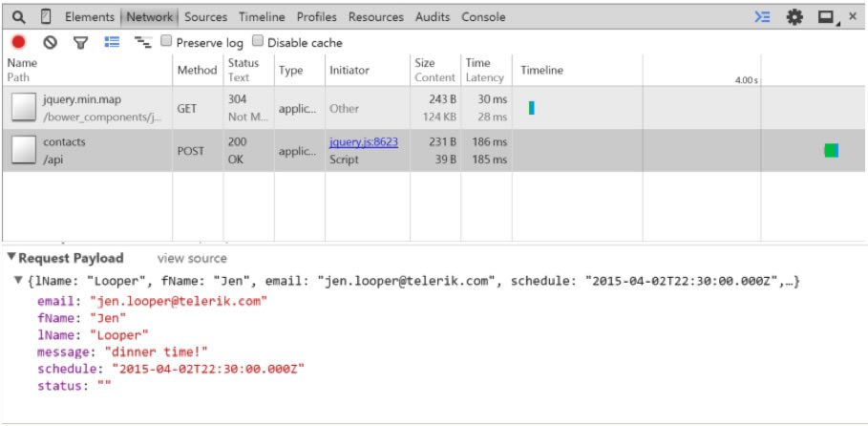Open the Elements tab
Image resolution: width=868 pixels, height=426 pixels.
90,17
